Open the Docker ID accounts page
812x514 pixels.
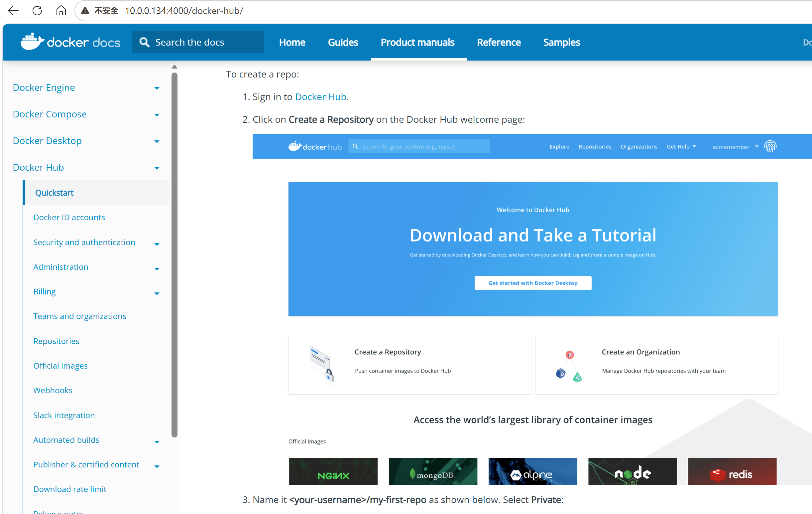[69, 217]
